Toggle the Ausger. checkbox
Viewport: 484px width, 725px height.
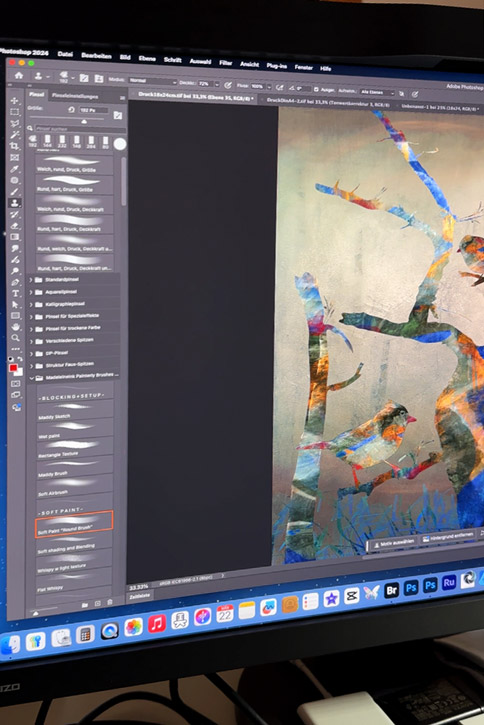316,89
